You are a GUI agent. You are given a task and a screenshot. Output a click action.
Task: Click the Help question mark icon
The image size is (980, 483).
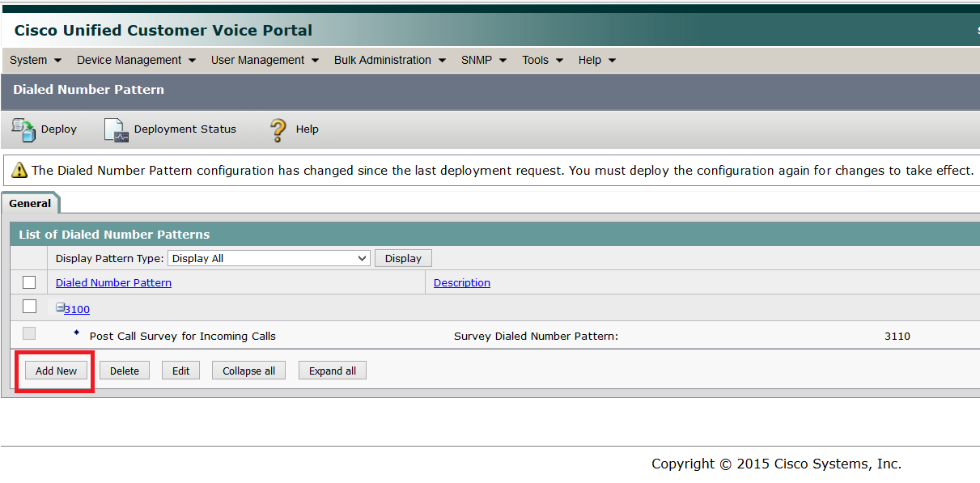tap(278, 129)
